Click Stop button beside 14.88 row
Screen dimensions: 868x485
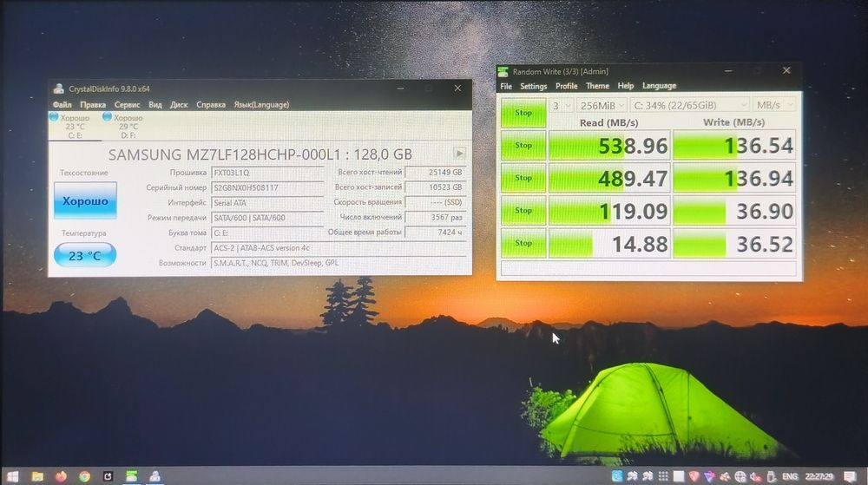[x=523, y=243]
